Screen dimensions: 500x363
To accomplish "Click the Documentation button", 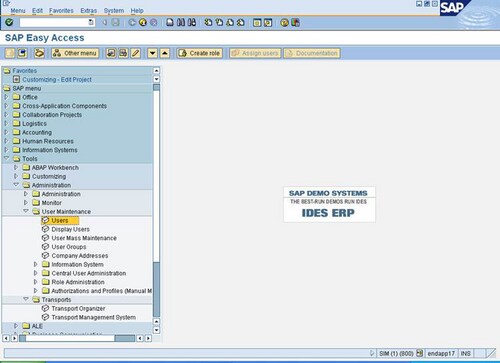I will (x=312, y=53).
